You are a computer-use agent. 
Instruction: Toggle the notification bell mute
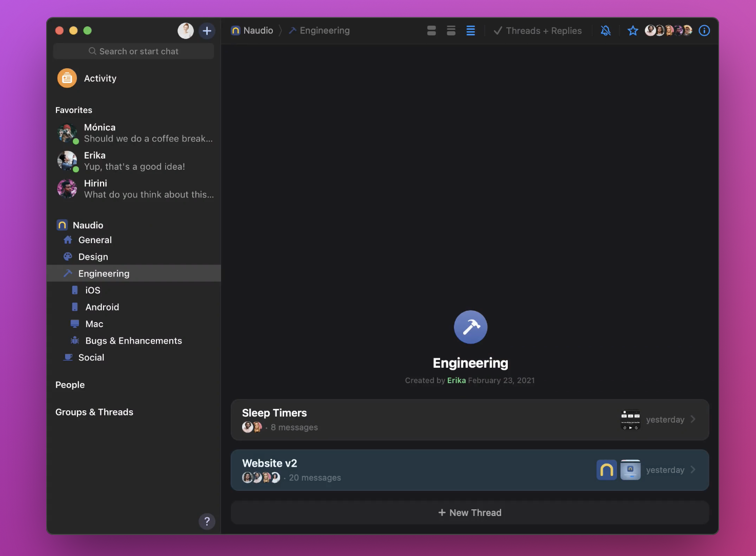[606, 31]
